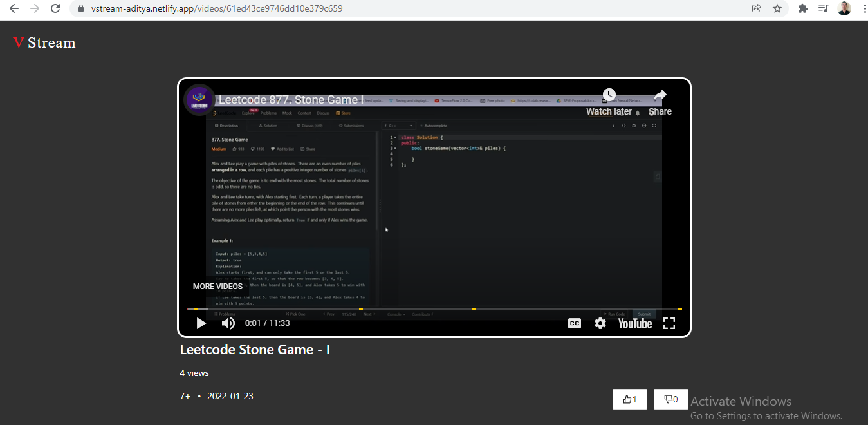
Task: Click the 4 views text
Action: click(x=194, y=373)
